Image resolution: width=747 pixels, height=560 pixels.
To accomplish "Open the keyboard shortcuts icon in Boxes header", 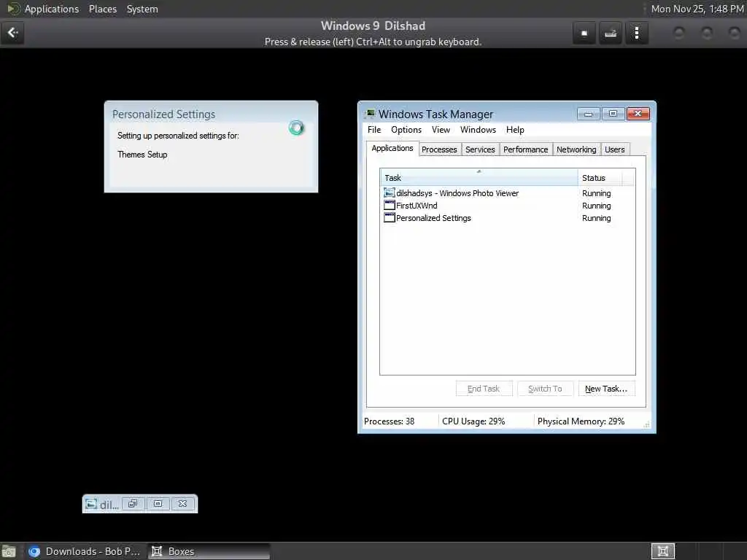I will (611, 33).
